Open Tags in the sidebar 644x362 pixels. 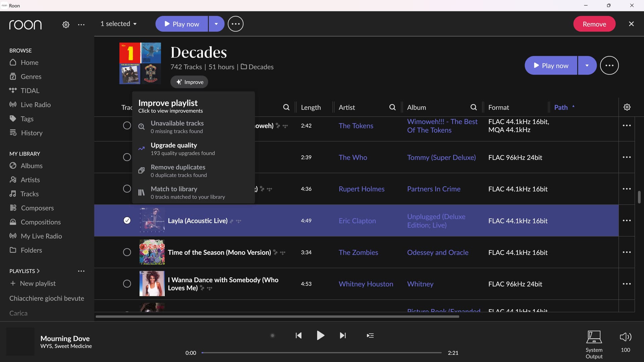pos(27,119)
